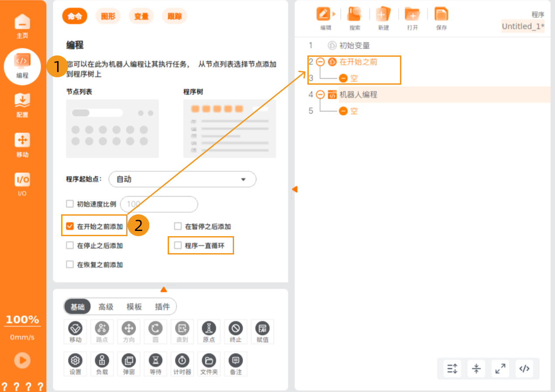555x392 pixels.
Task: Switch to the 插件 node tab
Action: [x=162, y=307]
